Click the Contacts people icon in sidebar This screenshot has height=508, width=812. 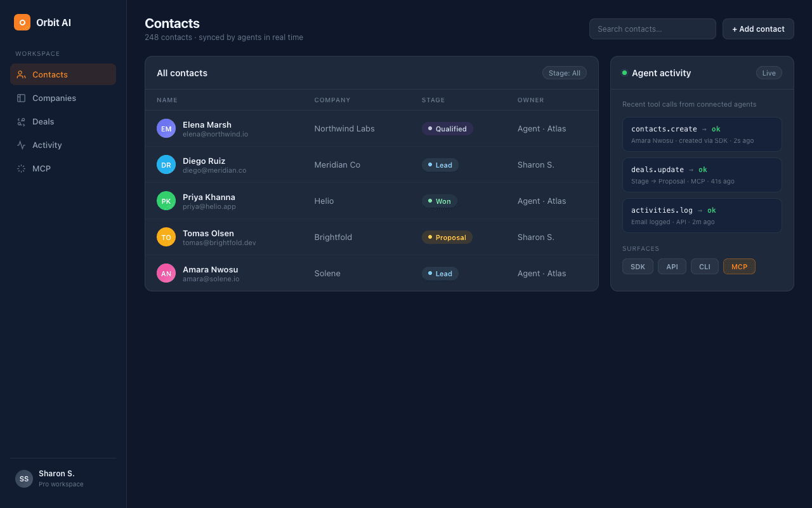click(21, 74)
